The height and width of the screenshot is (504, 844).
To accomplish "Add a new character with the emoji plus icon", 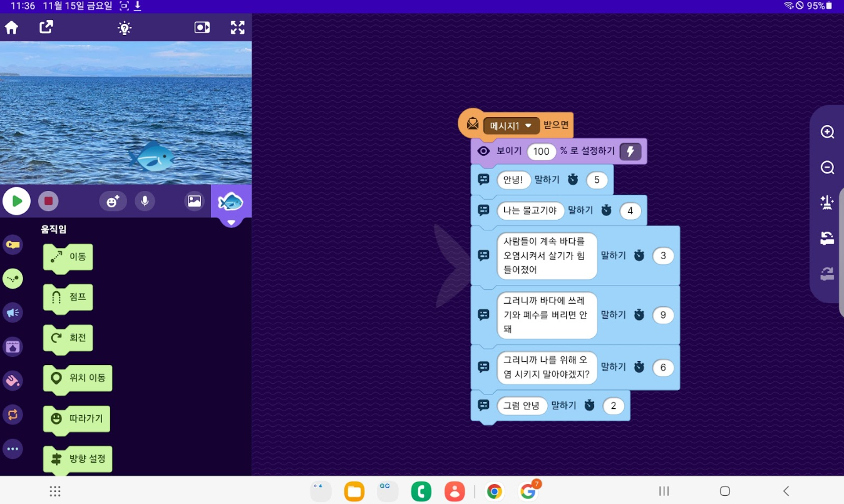I will [x=113, y=201].
